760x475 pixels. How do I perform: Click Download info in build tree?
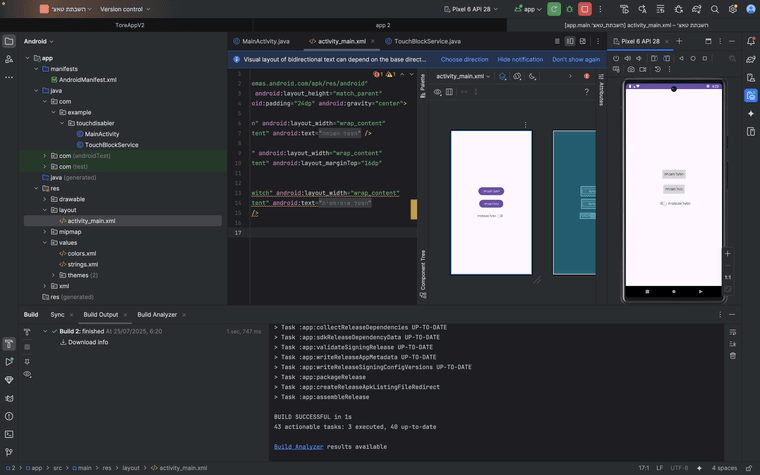(84, 342)
